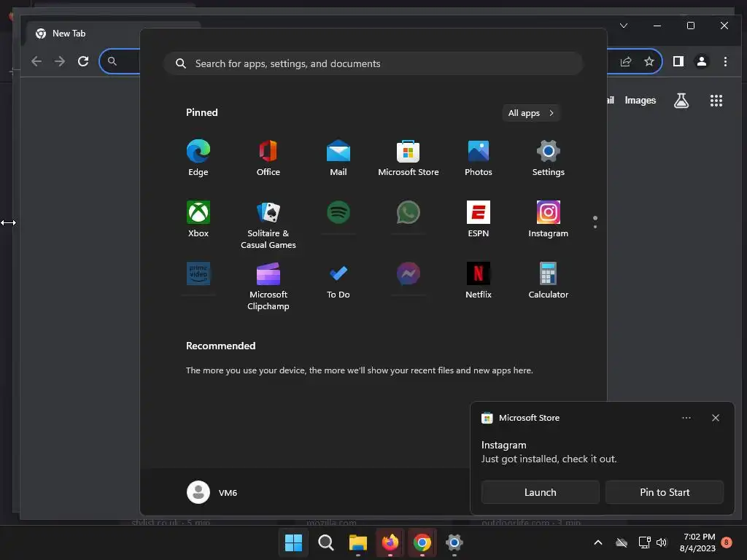This screenshot has height=560, width=747.
Task: Open Google Images link in Chrome
Action: click(x=640, y=101)
